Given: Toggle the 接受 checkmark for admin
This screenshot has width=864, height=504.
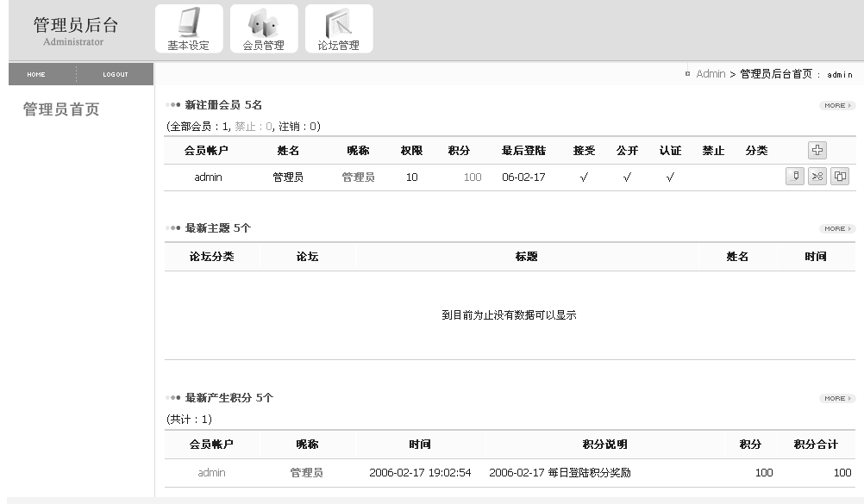Looking at the screenshot, I should click(x=584, y=177).
